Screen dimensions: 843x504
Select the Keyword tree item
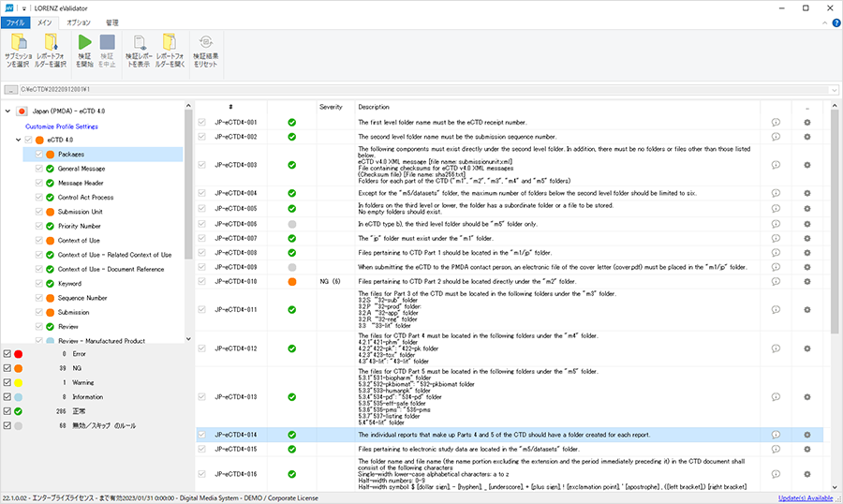70,284
